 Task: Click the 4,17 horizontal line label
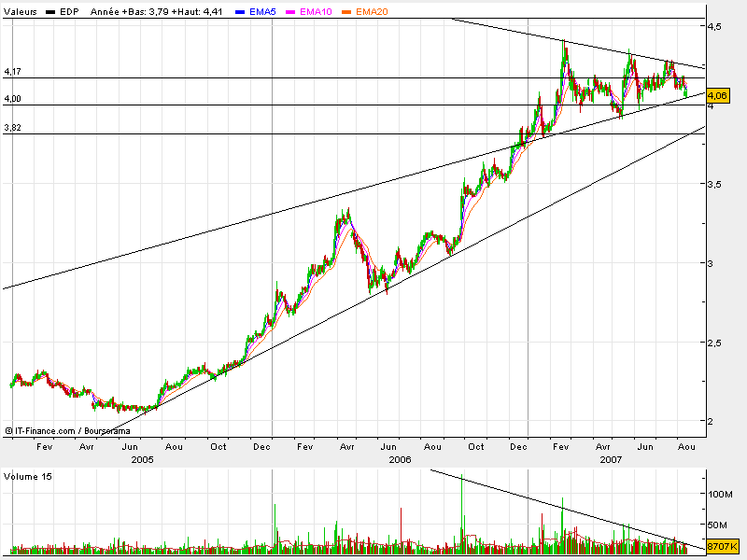[x=12, y=72]
